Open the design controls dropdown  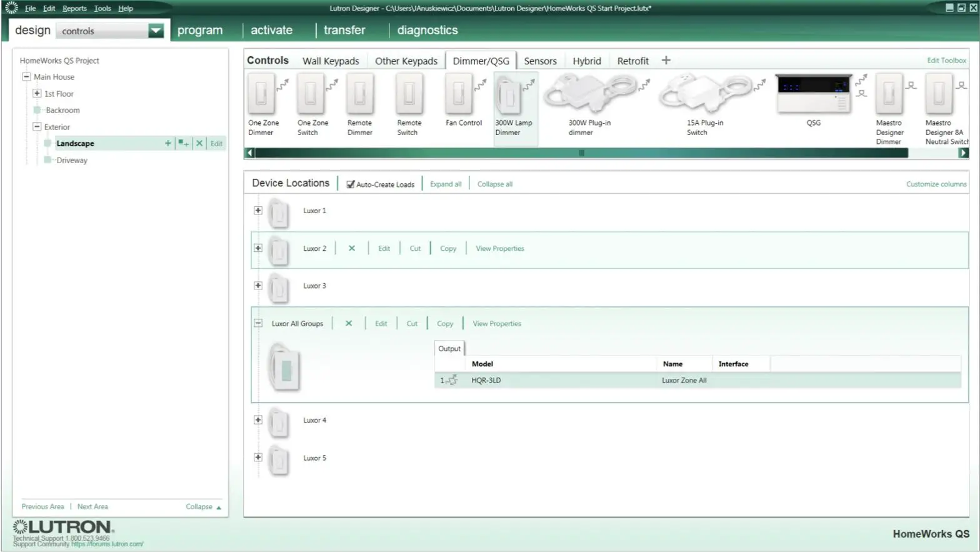click(156, 30)
